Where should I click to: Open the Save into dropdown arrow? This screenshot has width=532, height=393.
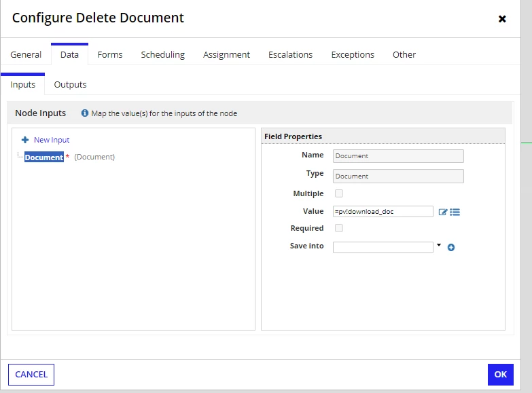439,245
